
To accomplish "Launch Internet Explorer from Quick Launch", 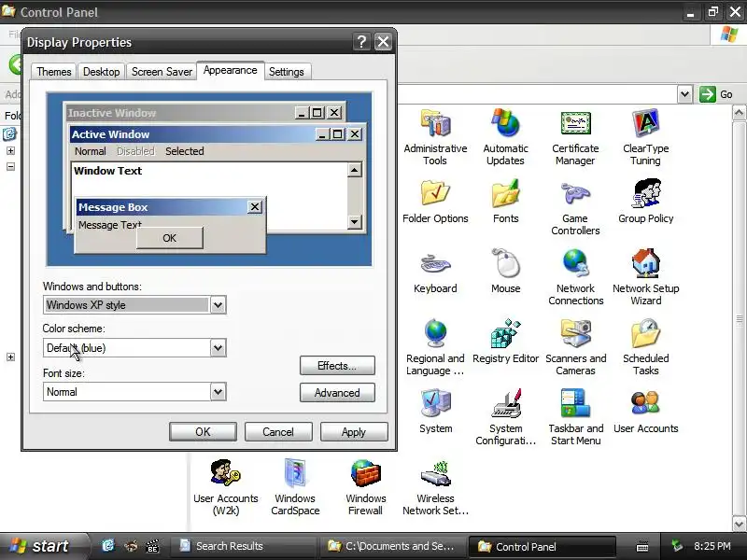I will [108, 546].
